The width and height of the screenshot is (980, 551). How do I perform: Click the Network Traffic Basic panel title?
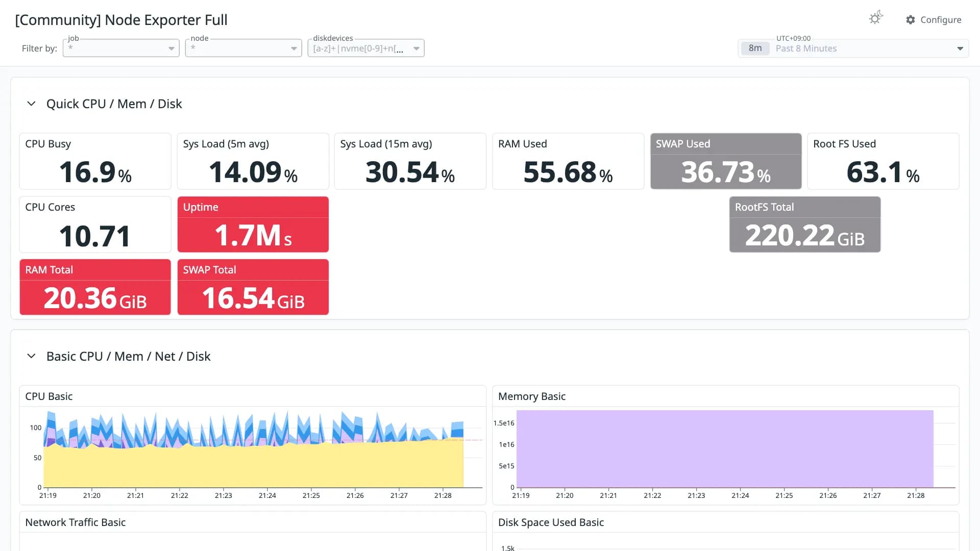pos(76,522)
